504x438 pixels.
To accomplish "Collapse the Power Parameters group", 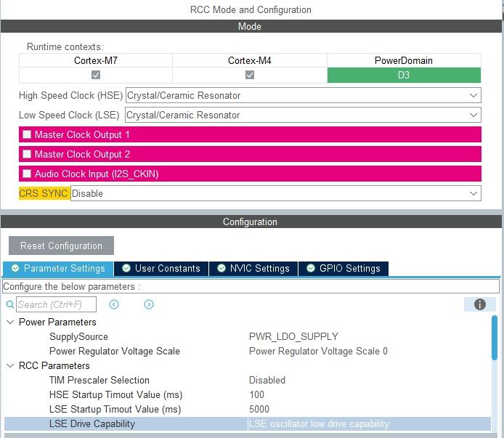I will coord(10,322).
